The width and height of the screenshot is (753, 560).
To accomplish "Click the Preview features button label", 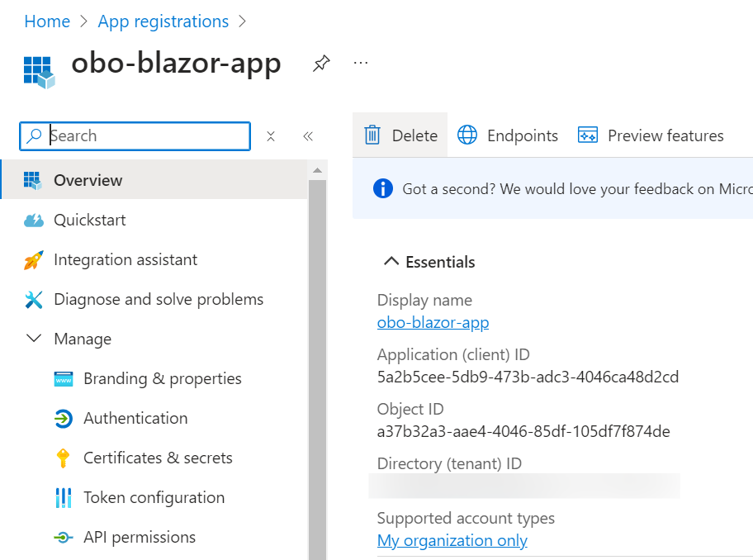I will tap(665, 135).
